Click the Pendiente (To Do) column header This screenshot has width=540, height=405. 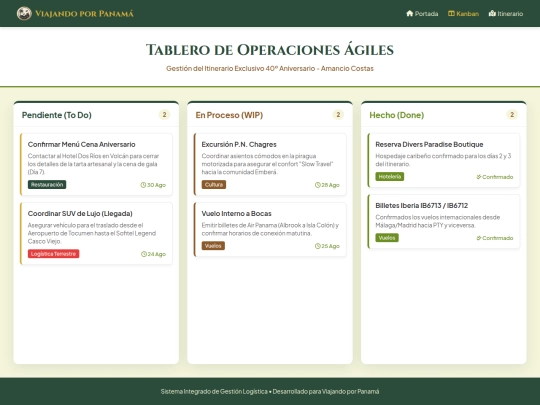tap(56, 115)
